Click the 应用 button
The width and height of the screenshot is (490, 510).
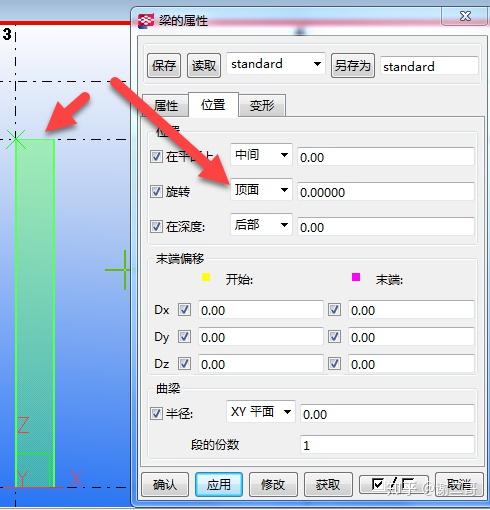(x=219, y=484)
